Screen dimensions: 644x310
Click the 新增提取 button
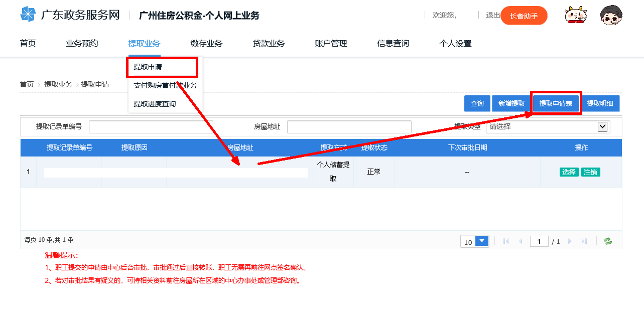tap(510, 103)
